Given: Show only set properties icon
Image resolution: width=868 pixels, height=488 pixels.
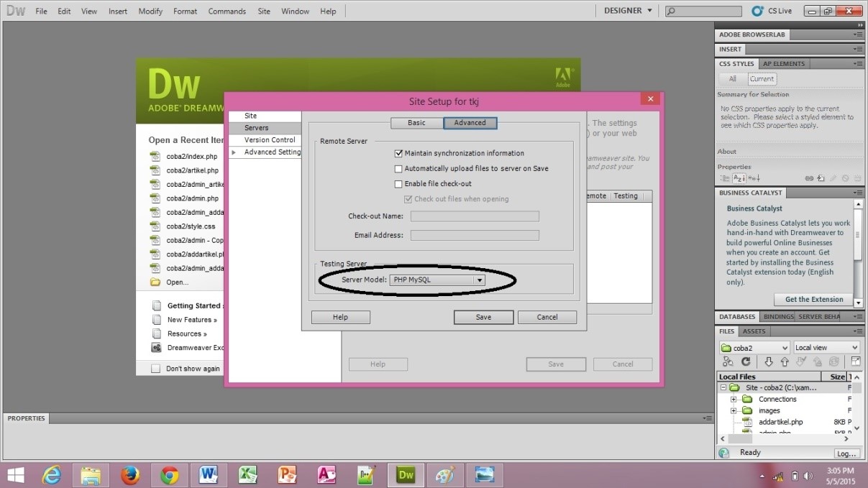Looking at the screenshot, I should [754, 178].
